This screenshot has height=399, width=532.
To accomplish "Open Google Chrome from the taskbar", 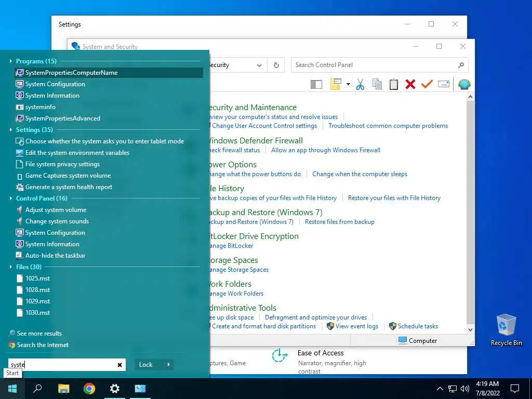I will [89, 389].
